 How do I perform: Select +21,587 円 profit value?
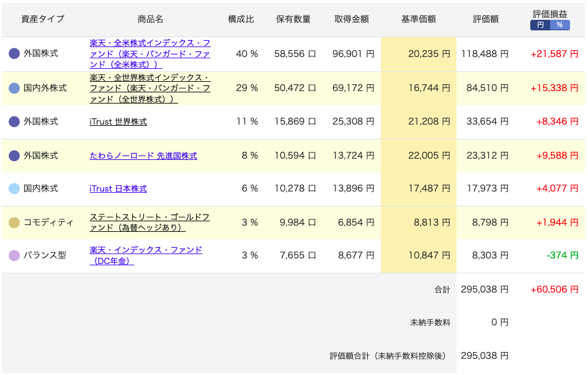coord(555,54)
